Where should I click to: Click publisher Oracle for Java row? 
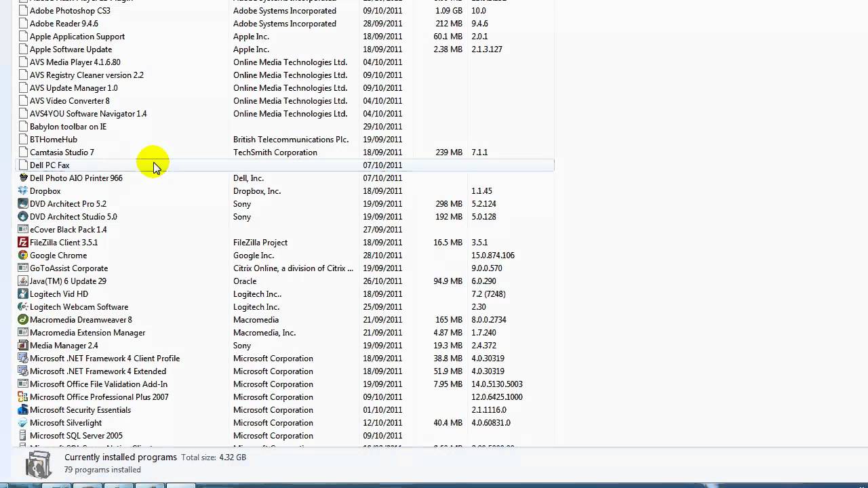coord(245,281)
